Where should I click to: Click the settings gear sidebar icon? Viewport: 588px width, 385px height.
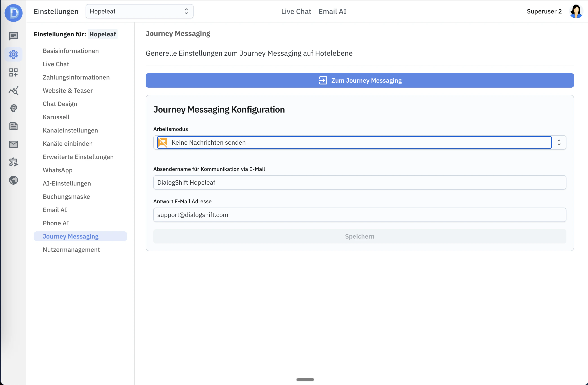13,54
